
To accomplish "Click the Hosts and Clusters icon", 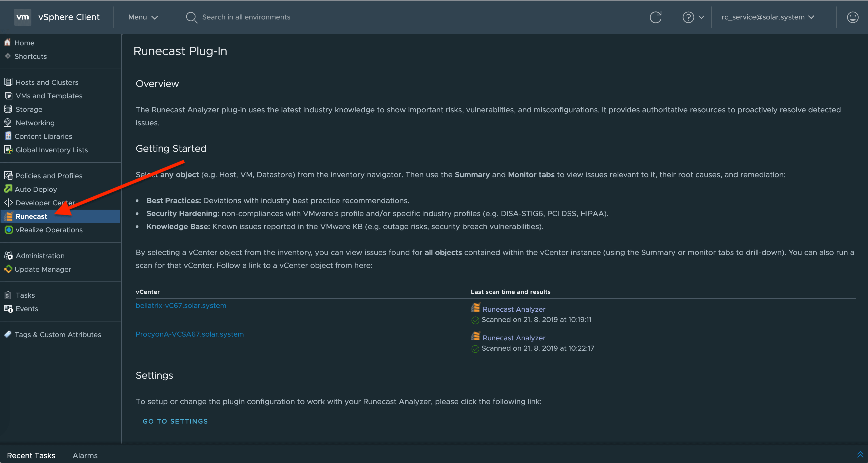I will 8,82.
